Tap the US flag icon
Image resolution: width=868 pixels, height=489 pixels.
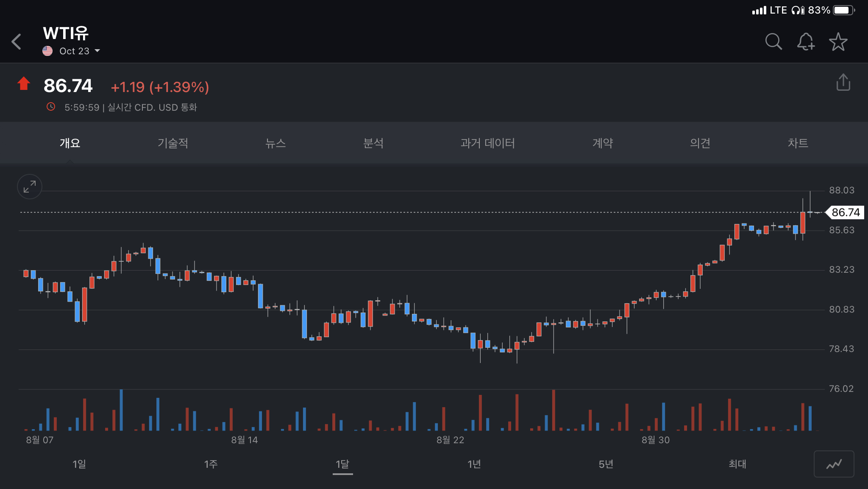[47, 51]
